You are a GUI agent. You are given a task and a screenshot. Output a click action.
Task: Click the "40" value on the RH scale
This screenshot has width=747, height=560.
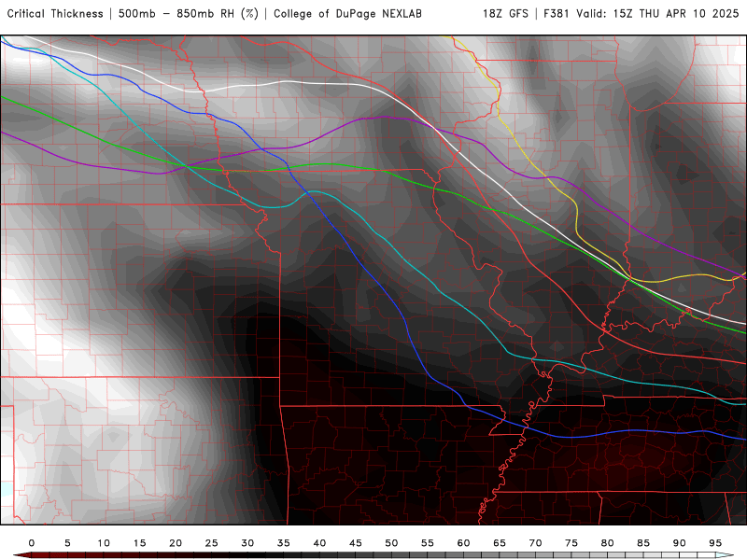coord(319,543)
